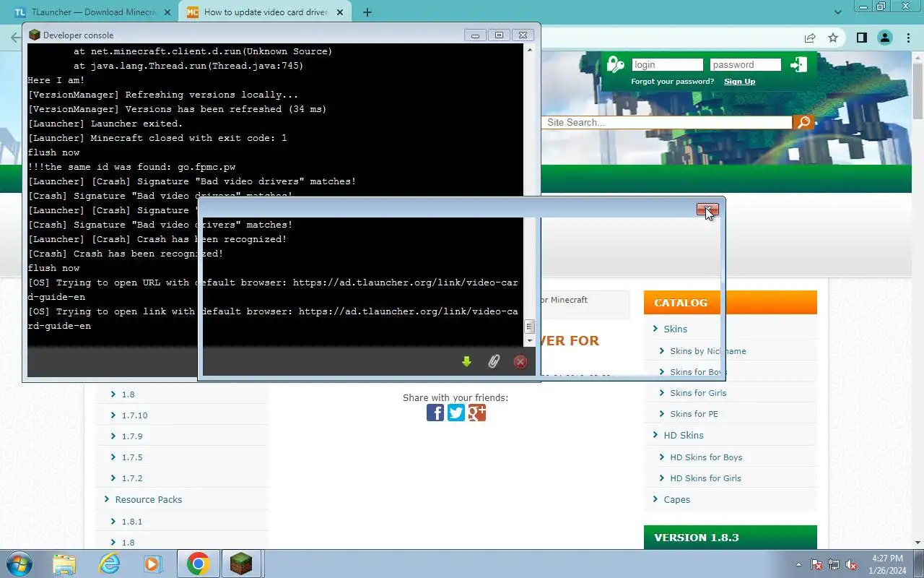This screenshot has width=924, height=578.
Task: Open Chrome side panel
Action: pyautogui.click(x=861, y=38)
